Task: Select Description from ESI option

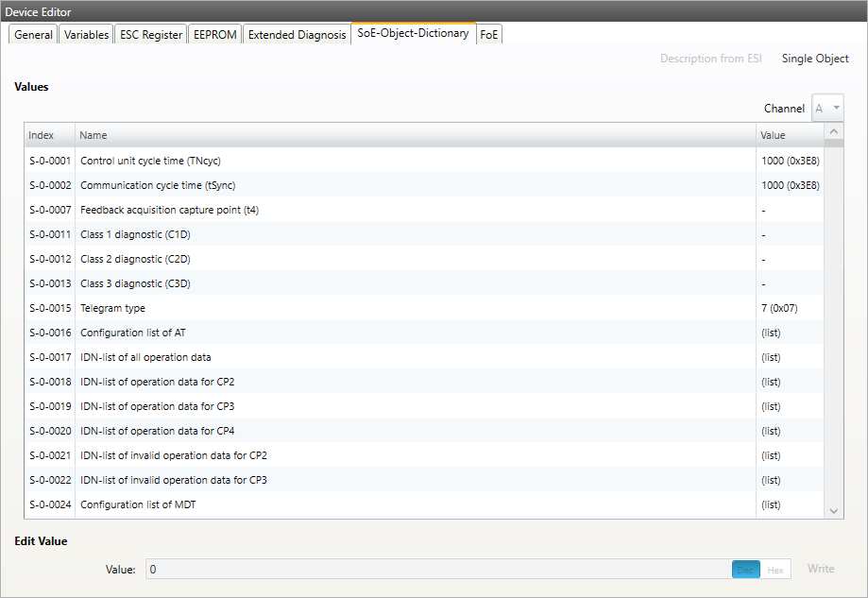Action: point(710,59)
